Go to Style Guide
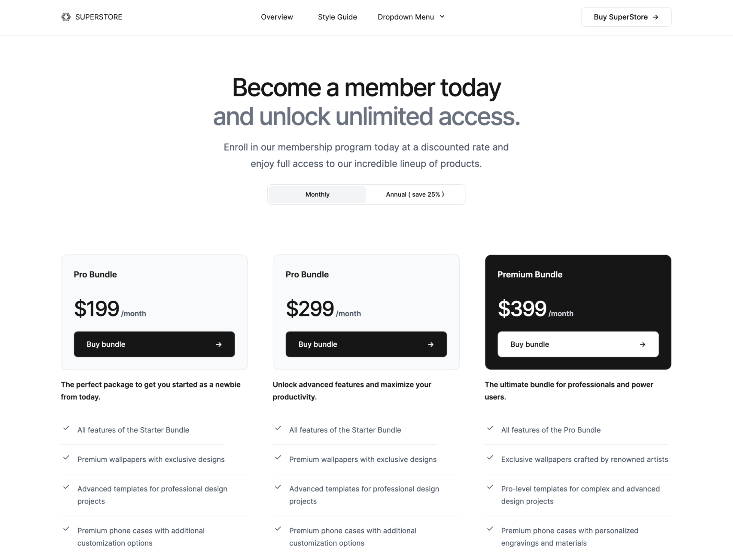This screenshot has height=560, width=733. [x=337, y=17]
